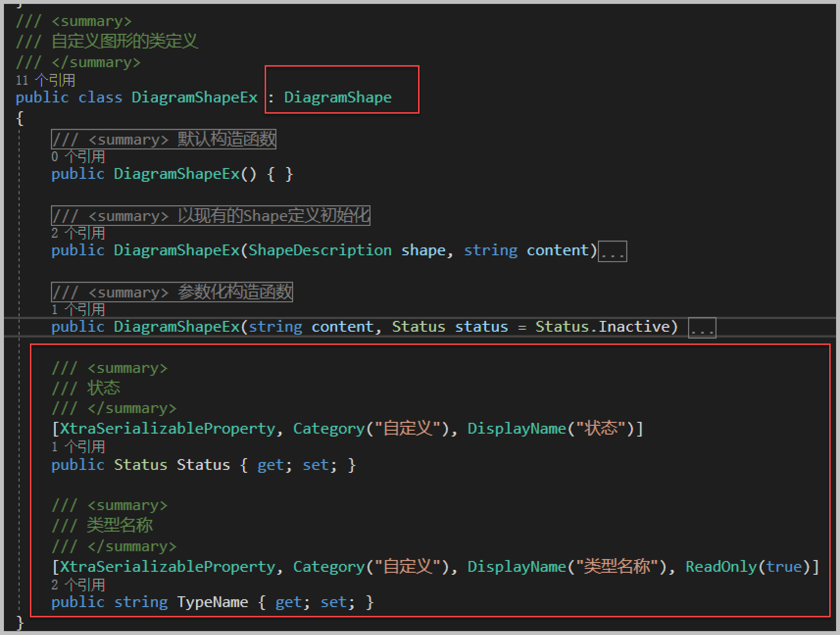The width and height of the screenshot is (840, 635).
Task: Click the "string" type of TypeName property
Action: tap(141, 602)
